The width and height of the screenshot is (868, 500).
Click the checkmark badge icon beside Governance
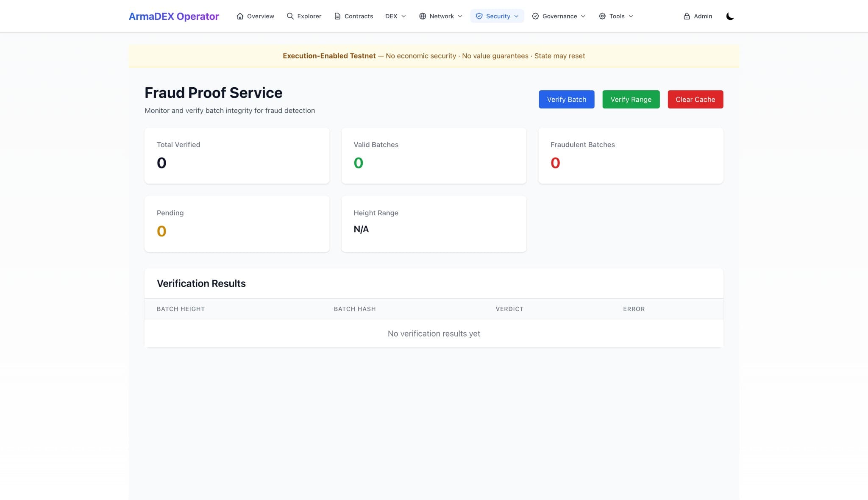point(535,16)
